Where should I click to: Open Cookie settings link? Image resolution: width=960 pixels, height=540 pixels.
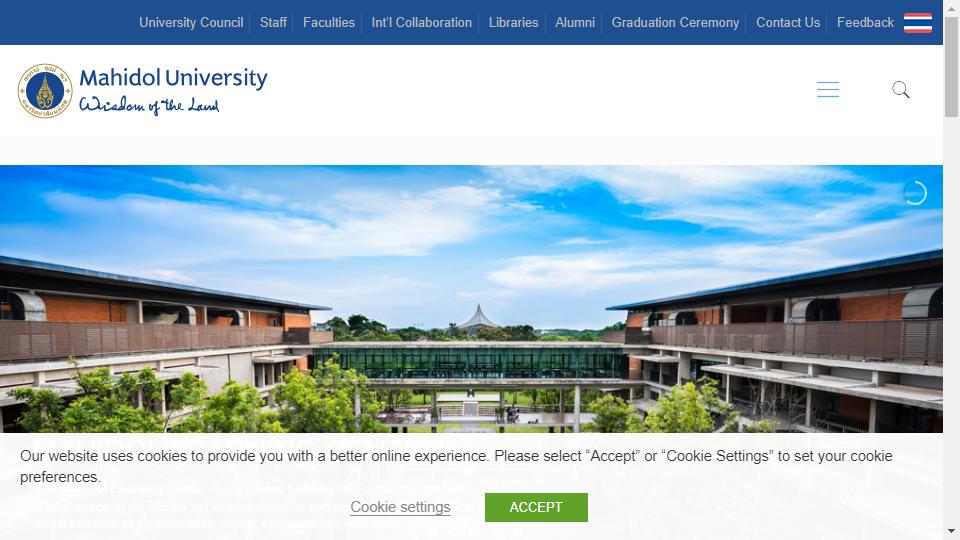[x=400, y=507]
